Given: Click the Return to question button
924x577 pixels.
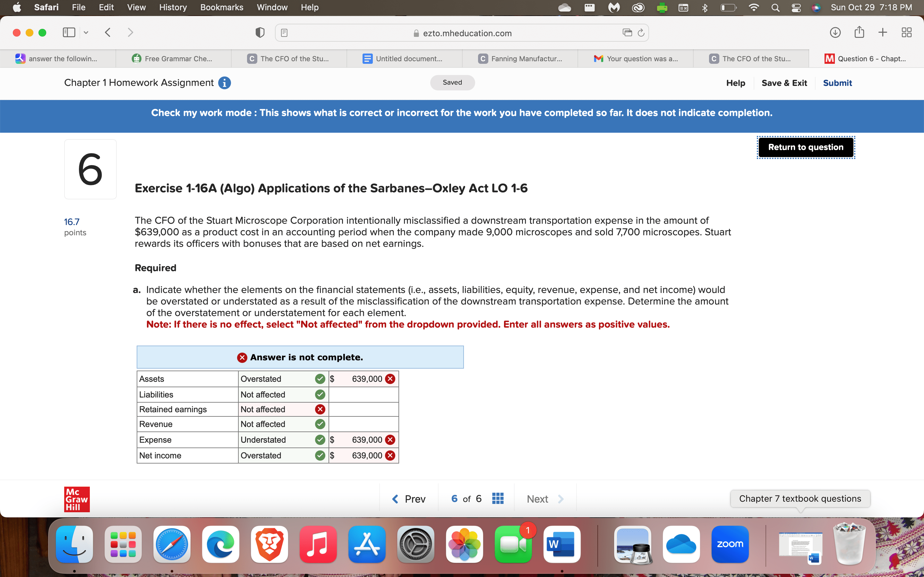Looking at the screenshot, I should 806,147.
